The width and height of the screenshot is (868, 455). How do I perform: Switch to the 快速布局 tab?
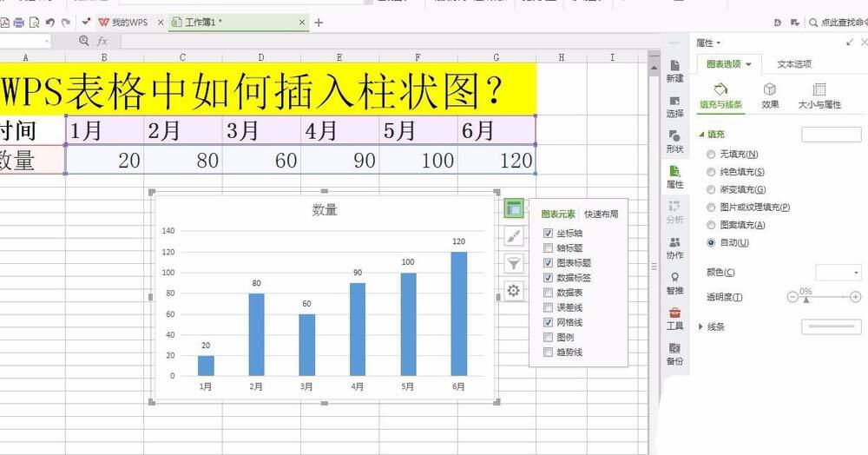click(602, 214)
